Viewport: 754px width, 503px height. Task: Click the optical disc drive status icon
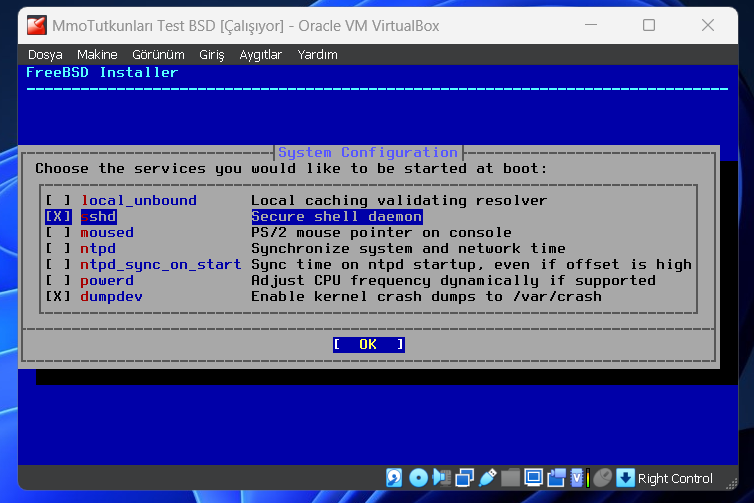(x=418, y=478)
